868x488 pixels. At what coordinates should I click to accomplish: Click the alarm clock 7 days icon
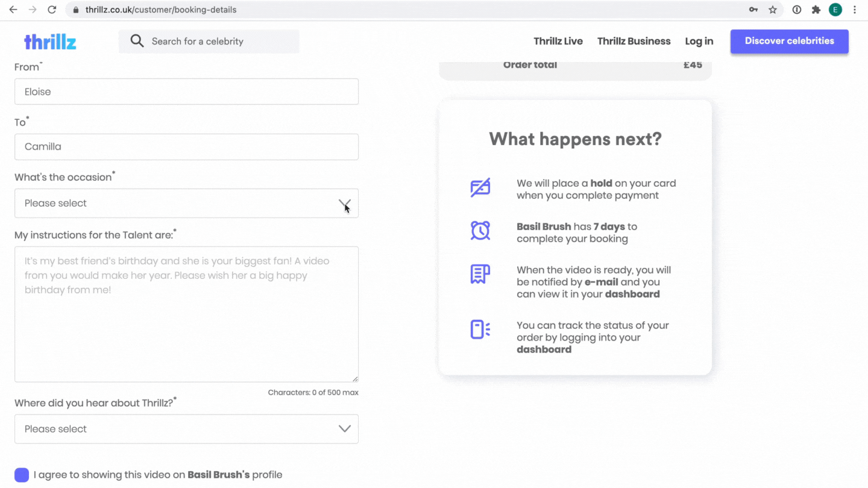click(480, 230)
